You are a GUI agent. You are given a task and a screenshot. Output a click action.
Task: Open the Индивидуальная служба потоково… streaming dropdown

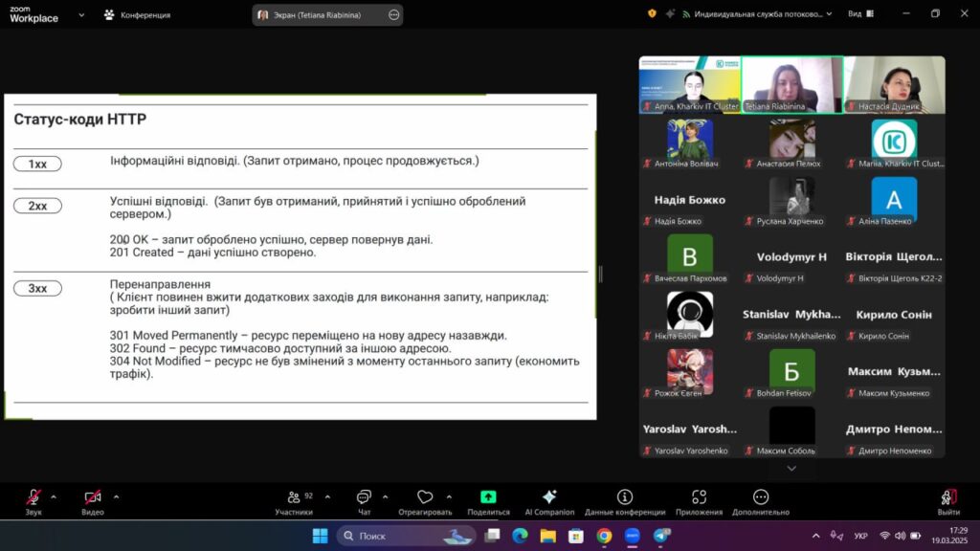tap(758, 13)
